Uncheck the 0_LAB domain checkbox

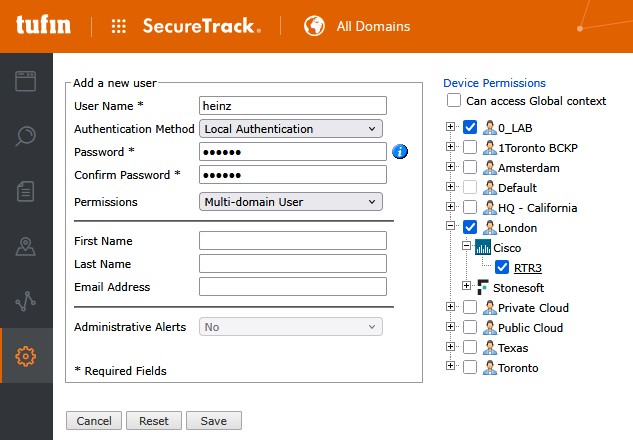(x=470, y=127)
